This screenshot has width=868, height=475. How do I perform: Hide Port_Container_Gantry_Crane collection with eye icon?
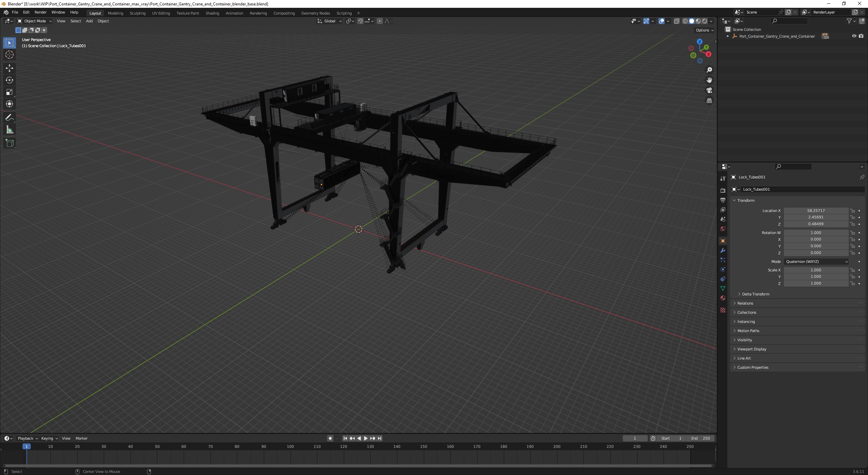854,36
